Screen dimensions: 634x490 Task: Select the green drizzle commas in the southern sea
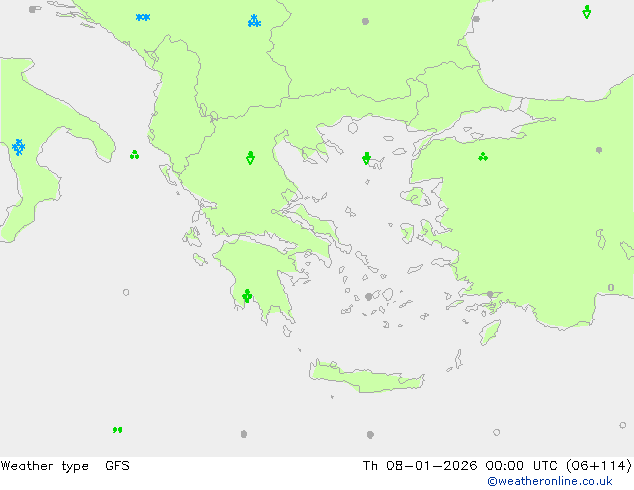click(117, 430)
